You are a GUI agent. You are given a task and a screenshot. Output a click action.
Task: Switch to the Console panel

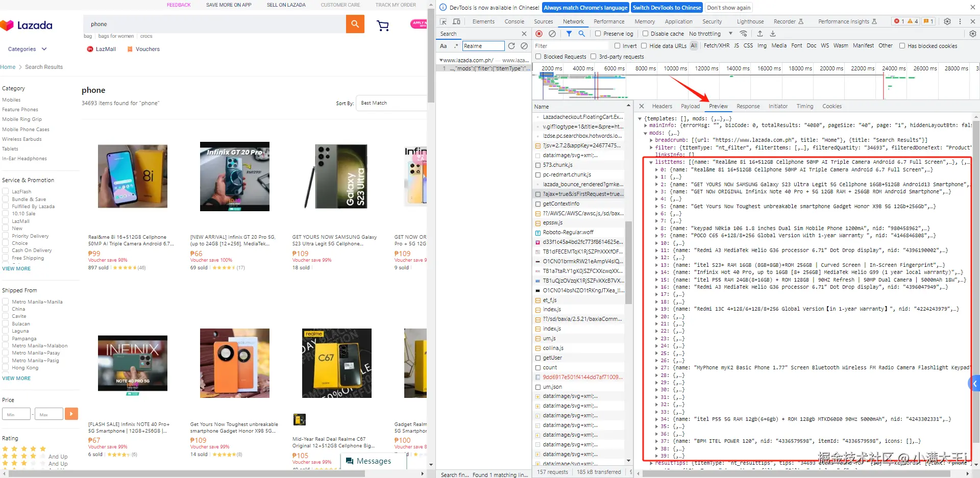pyautogui.click(x=514, y=21)
